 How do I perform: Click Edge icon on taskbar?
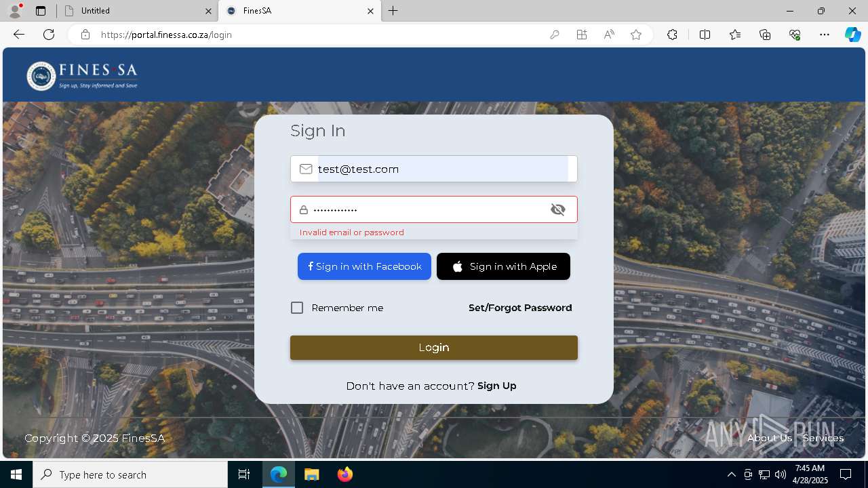[279, 474]
